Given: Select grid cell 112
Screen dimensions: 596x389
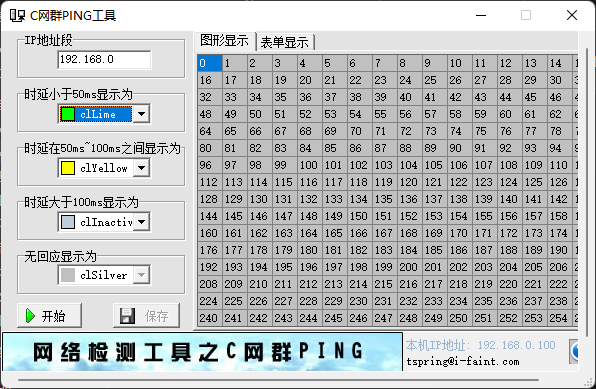Looking at the screenshot, I should pos(210,182).
